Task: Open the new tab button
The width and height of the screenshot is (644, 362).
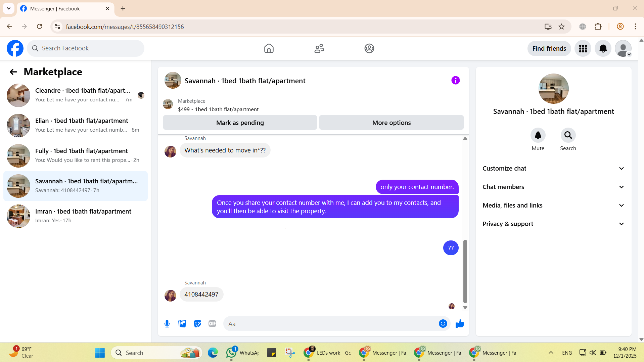Action: click(x=123, y=8)
